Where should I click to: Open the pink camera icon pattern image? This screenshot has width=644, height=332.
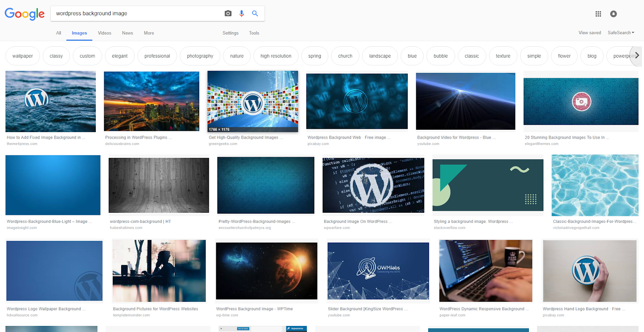click(581, 102)
